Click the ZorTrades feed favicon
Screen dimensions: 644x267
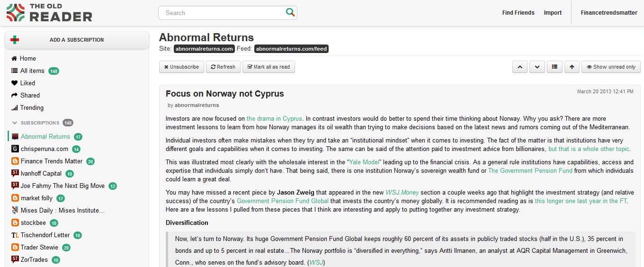point(15,259)
